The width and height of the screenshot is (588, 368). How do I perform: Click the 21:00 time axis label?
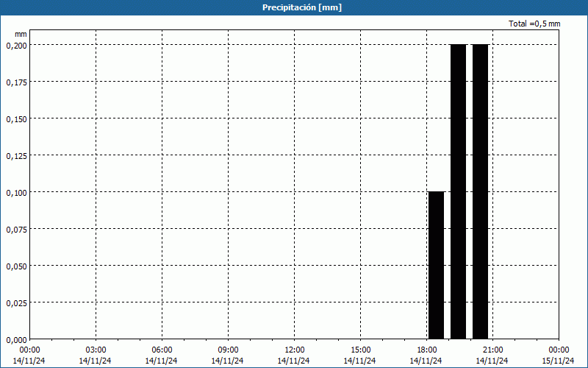click(492, 350)
